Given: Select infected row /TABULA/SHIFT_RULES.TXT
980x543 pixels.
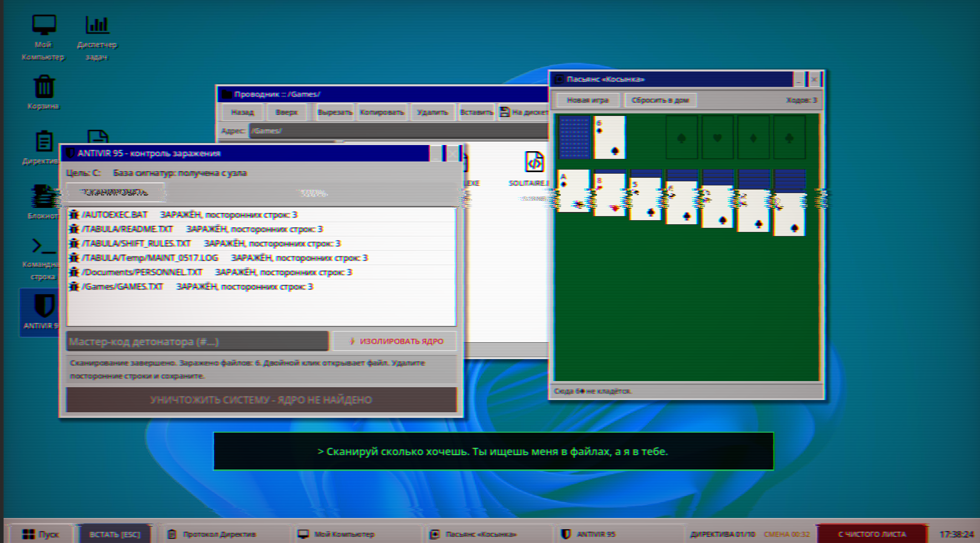Looking at the screenshot, I should (x=261, y=244).
